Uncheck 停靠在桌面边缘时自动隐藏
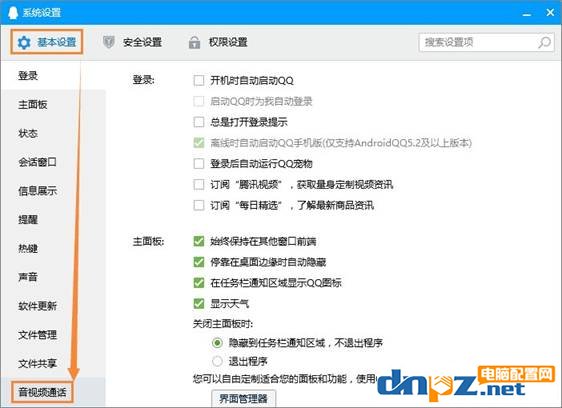 click(x=199, y=262)
